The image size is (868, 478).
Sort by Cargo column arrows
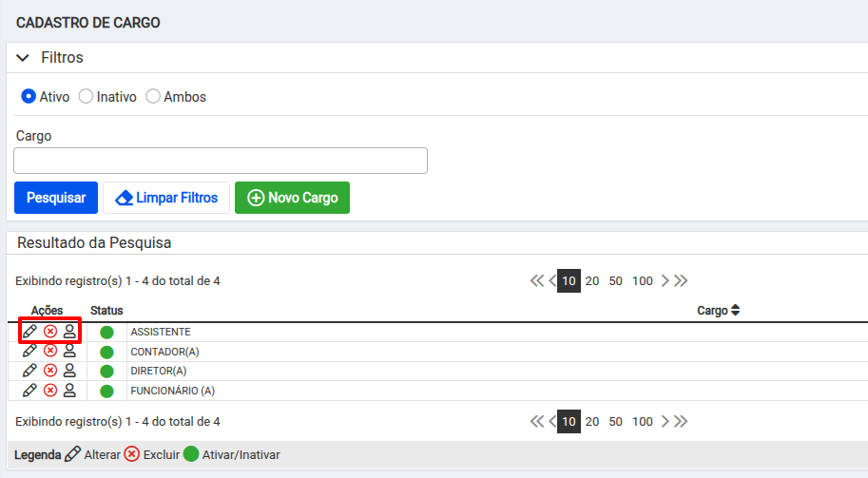click(735, 311)
